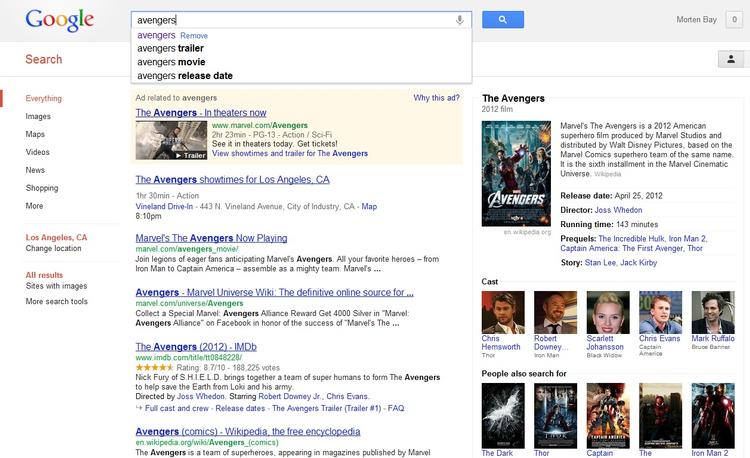Viewport: 750px width, 458px height.
Task: Click the Google logo
Action: (59, 21)
